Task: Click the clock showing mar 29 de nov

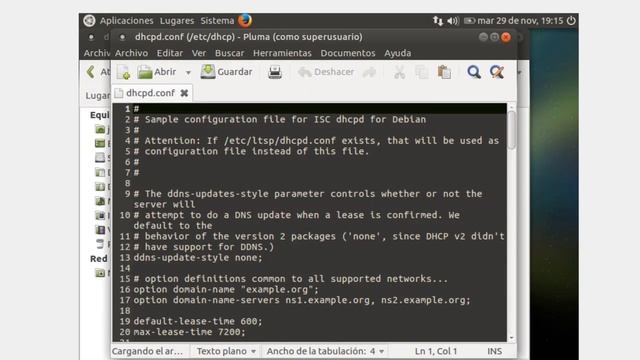Action: (x=520, y=21)
